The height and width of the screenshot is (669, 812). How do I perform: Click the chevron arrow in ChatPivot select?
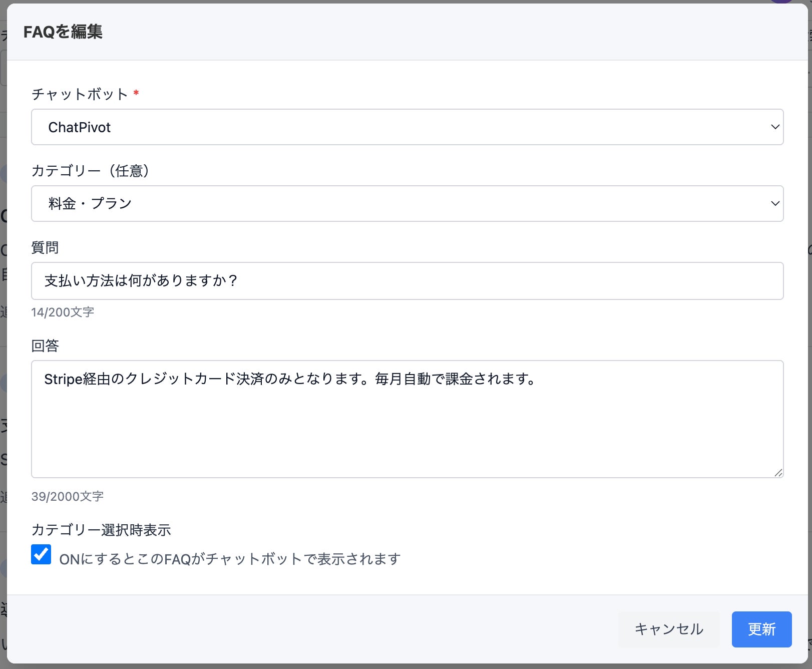pos(775,127)
